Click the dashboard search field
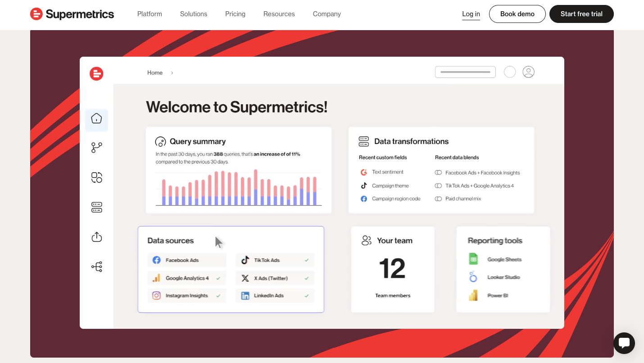Image resolution: width=644 pixels, height=363 pixels. [x=465, y=72]
